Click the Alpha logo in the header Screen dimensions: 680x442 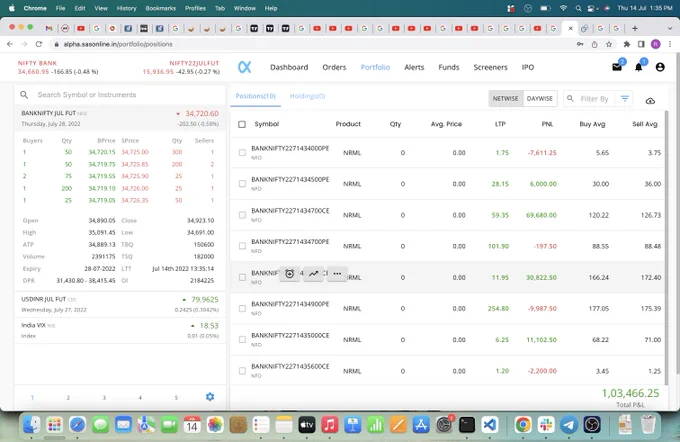[245, 67]
